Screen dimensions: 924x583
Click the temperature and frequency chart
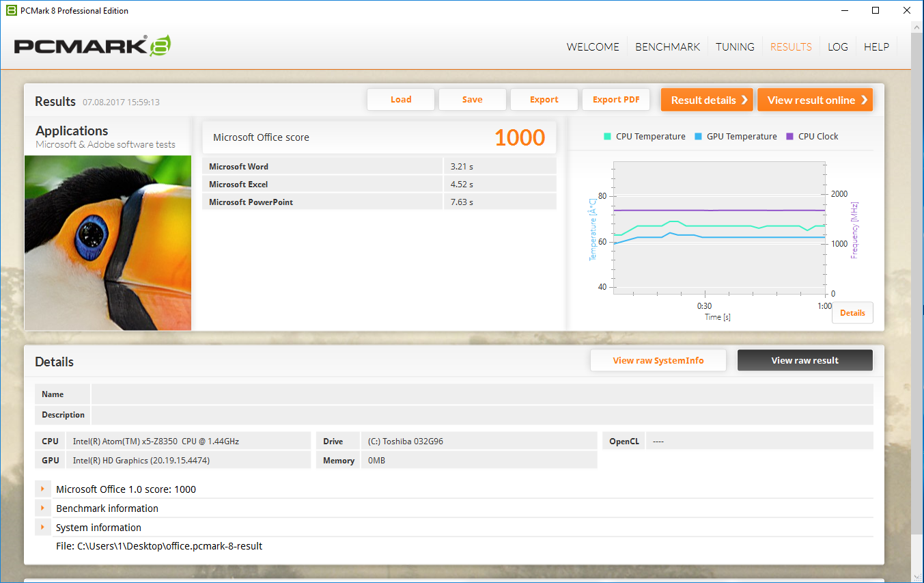click(x=719, y=228)
